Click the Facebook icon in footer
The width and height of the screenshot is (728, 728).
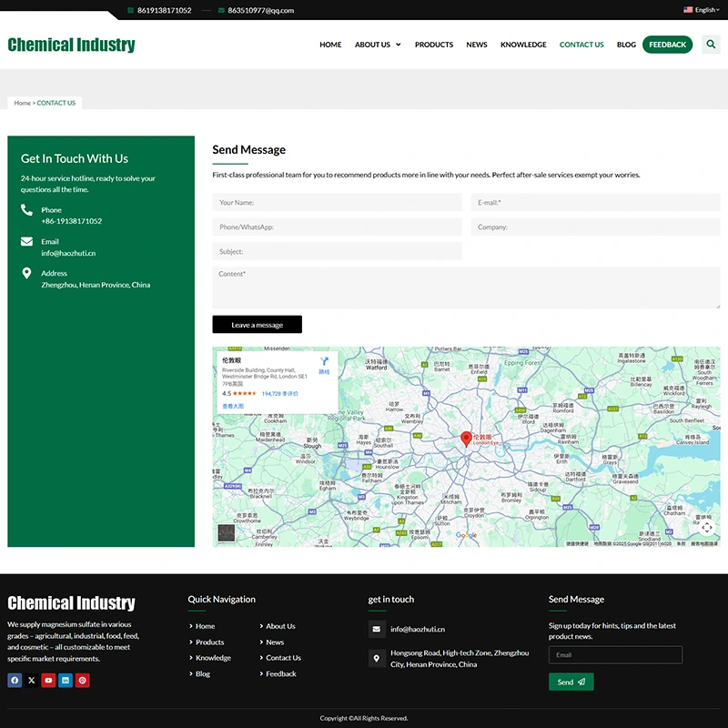(x=15, y=680)
